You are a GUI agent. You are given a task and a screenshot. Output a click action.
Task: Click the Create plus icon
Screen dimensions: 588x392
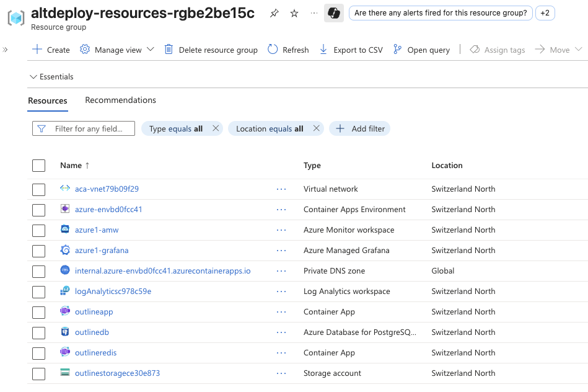[x=37, y=49]
